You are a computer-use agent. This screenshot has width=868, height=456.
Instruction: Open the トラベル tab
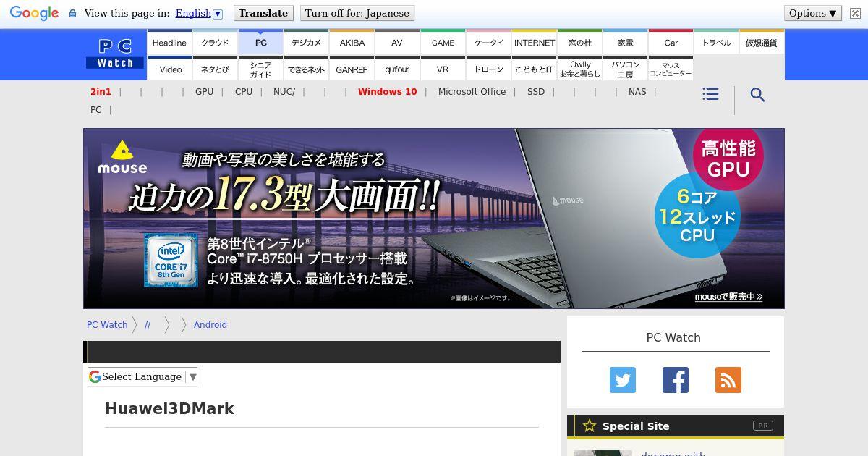[x=716, y=42]
